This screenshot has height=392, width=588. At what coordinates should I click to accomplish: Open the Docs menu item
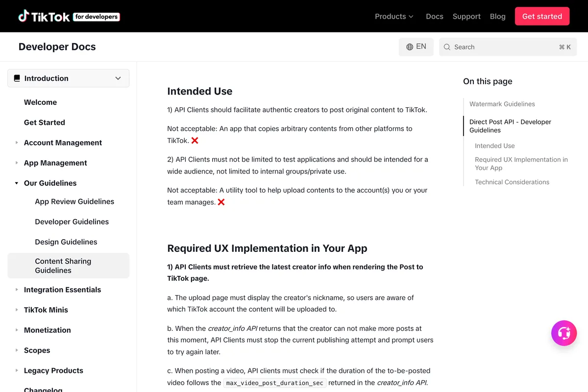435,16
